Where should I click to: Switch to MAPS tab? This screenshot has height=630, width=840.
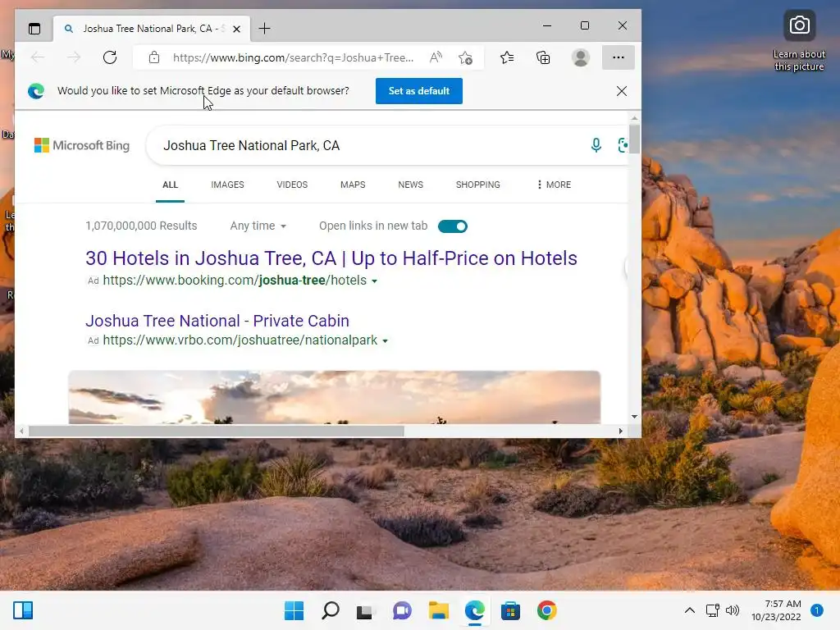353,185
